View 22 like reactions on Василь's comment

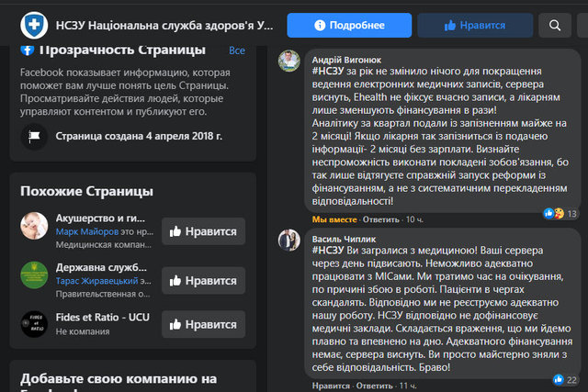[x=565, y=380]
